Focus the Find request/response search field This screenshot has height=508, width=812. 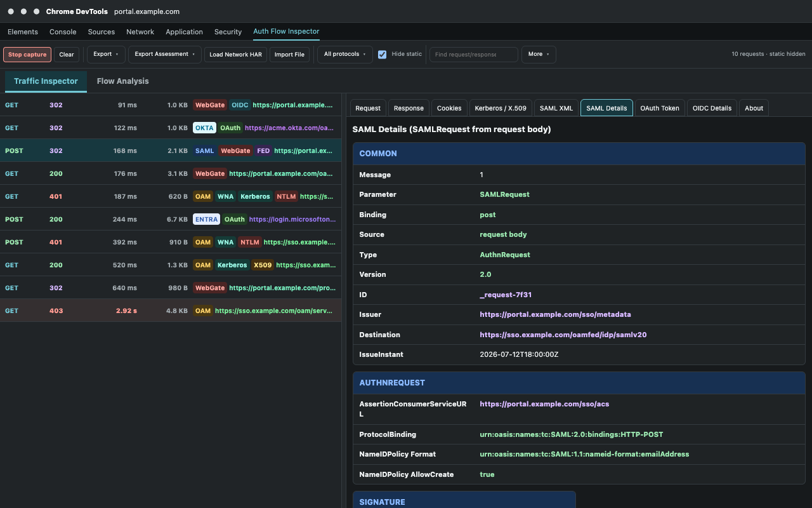pos(474,55)
